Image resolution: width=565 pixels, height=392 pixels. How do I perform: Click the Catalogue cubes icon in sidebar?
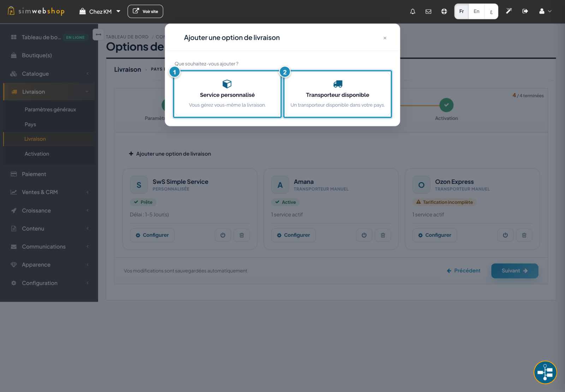[14, 74]
